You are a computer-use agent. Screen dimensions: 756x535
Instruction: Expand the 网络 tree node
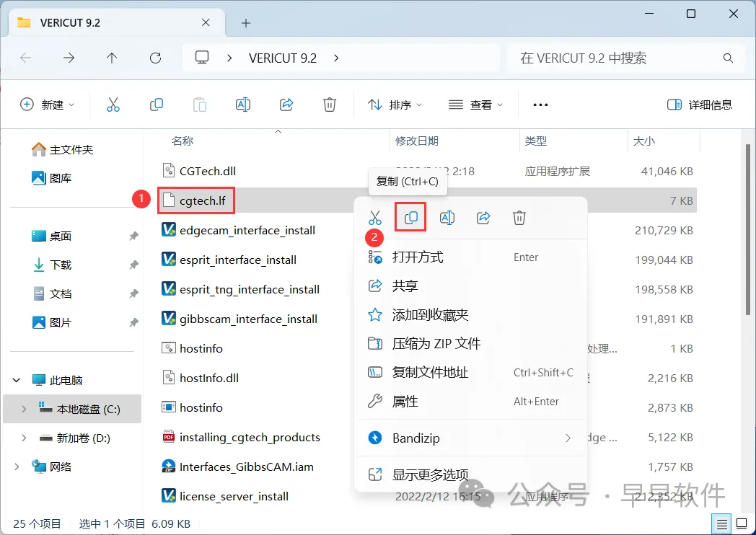[x=17, y=467]
